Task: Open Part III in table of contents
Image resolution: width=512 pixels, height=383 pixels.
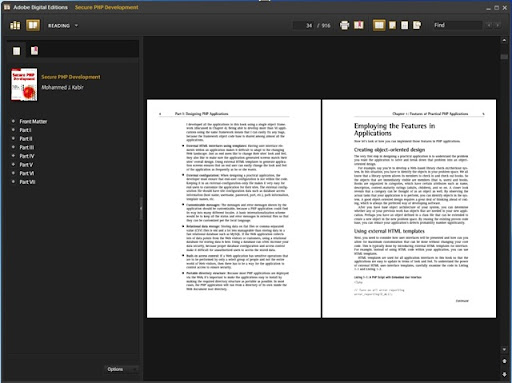Action: tap(27, 148)
